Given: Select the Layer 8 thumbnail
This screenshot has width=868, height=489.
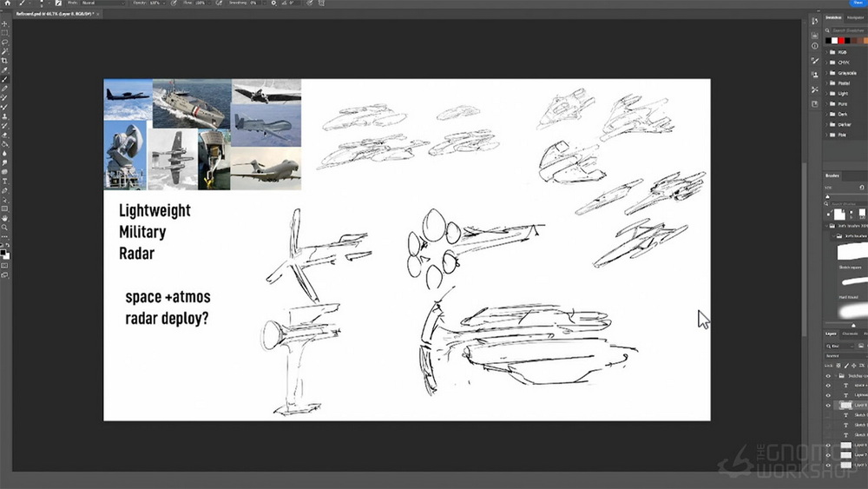Looking at the screenshot, I should coord(846,406).
